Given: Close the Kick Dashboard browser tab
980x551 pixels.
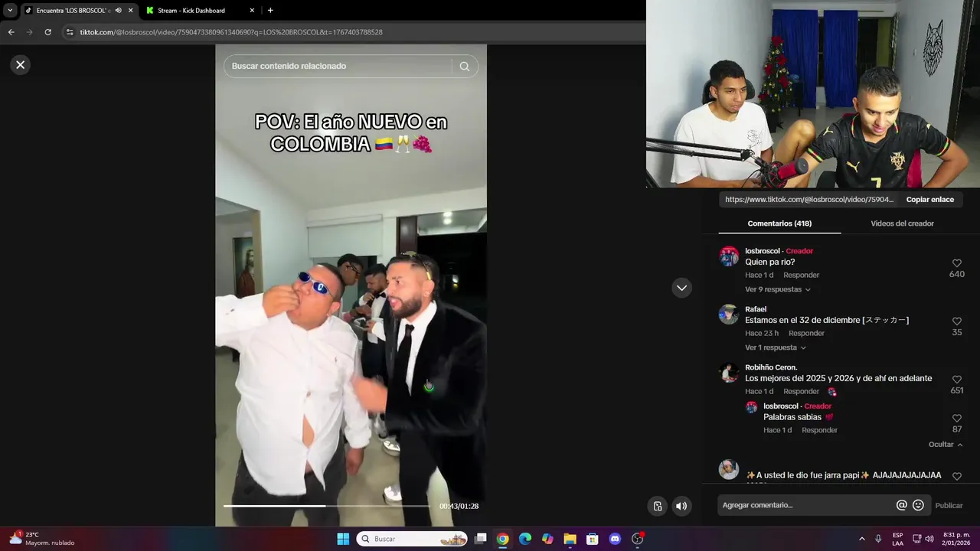Looking at the screenshot, I should (252, 11).
